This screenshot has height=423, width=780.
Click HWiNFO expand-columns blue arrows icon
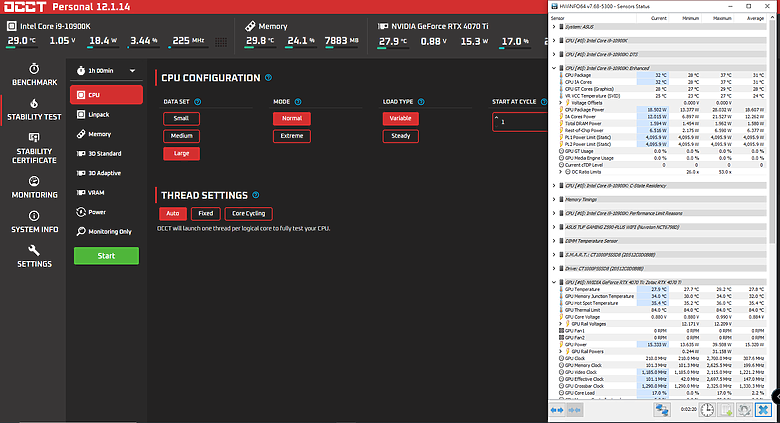[557, 410]
